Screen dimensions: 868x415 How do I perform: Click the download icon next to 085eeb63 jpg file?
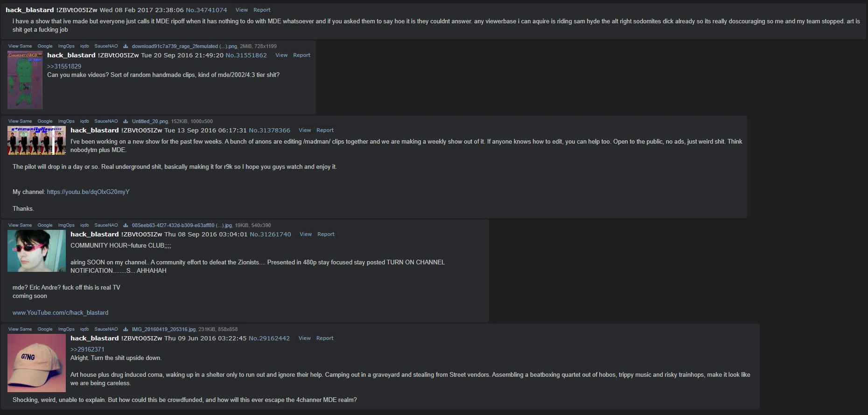pyautogui.click(x=126, y=225)
